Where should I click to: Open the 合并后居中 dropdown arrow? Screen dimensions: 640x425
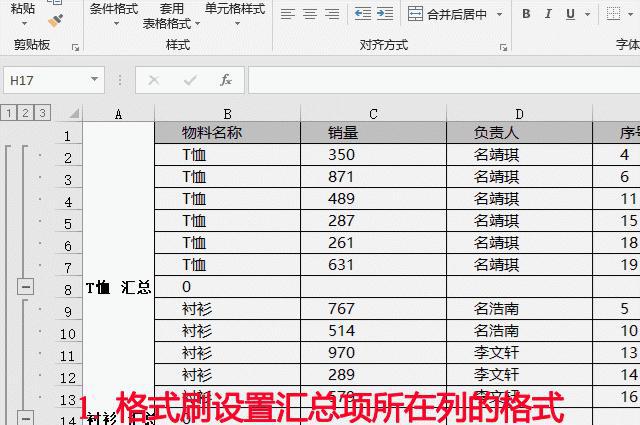pos(499,15)
